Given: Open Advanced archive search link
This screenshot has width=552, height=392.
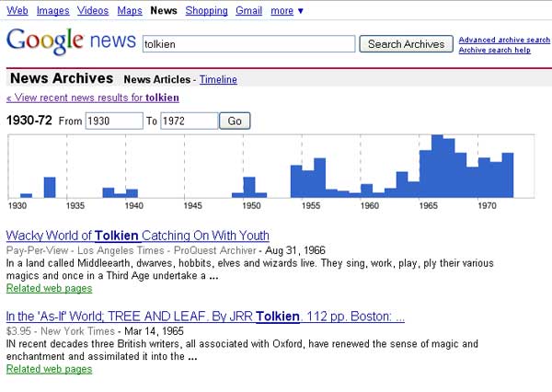Looking at the screenshot, I should 504,40.
